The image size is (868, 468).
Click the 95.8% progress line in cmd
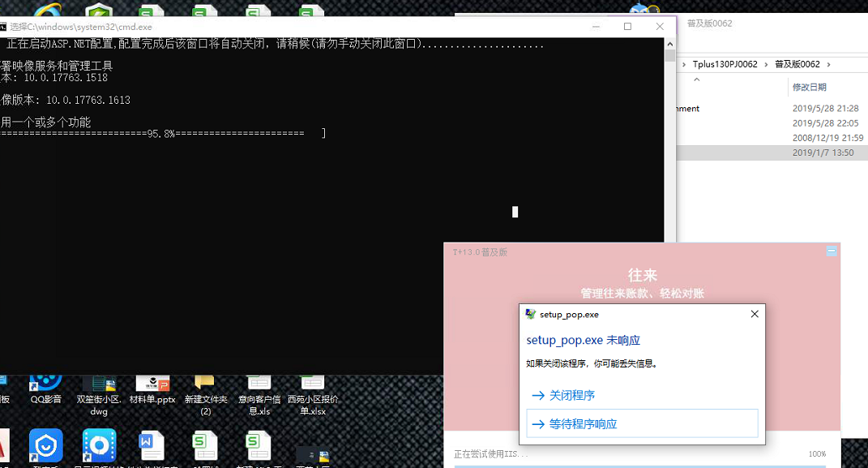click(163, 134)
